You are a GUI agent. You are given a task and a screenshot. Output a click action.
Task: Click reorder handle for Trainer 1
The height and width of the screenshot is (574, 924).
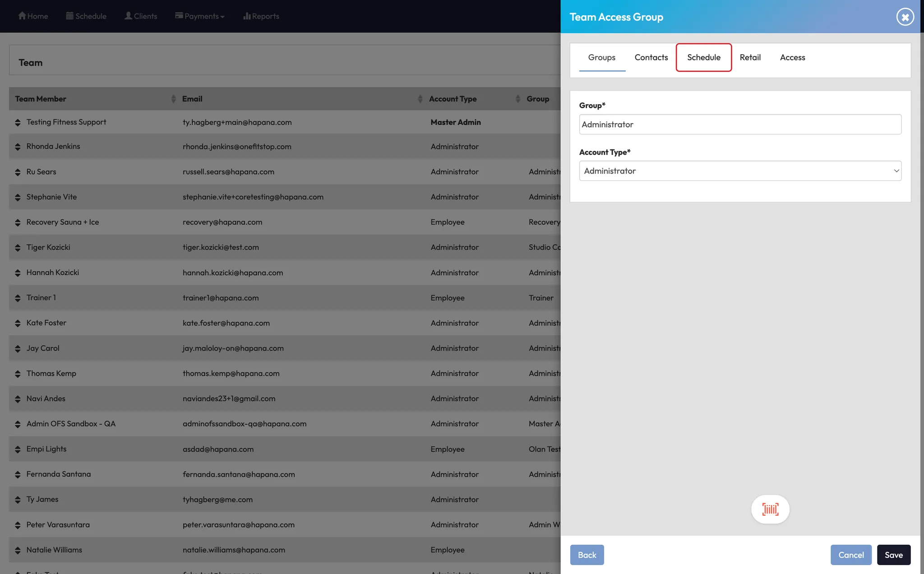[18, 298]
